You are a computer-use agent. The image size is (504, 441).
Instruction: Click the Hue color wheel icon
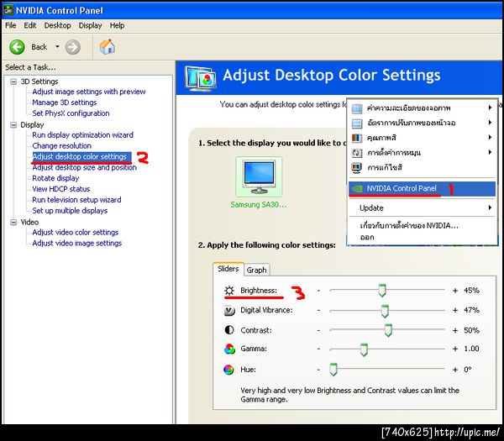pyautogui.click(x=228, y=370)
